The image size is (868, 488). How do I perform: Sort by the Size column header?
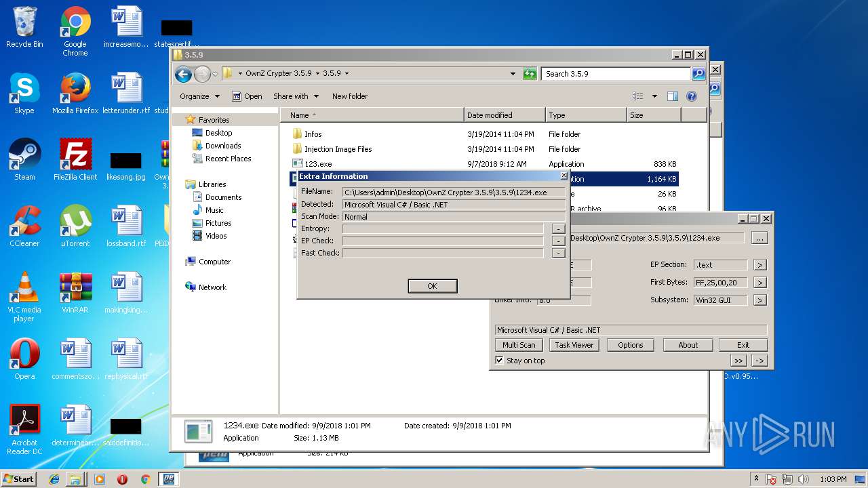(654, 115)
